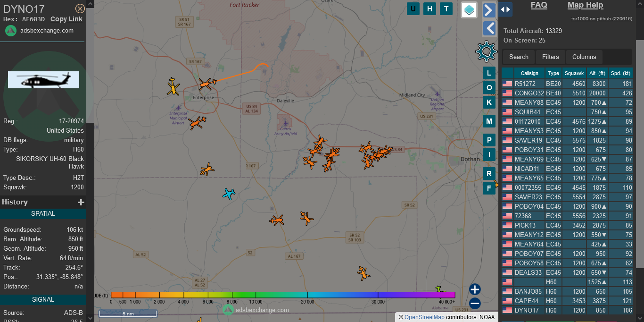Toggle the F map button
Image resolution: width=644 pixels, height=322 pixels.
point(489,188)
